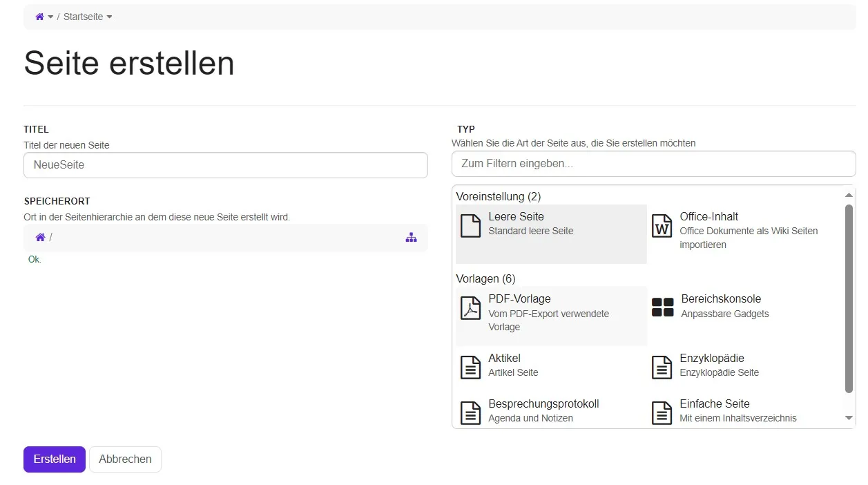Select the Bereichskonsole gadgets grid icon

tap(662, 307)
